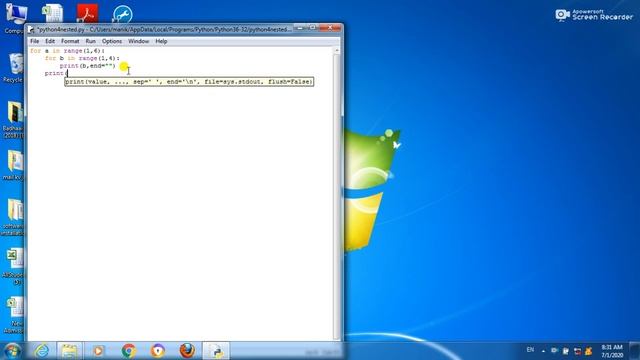Launch Internet Explorer from taskbar
The image size is (640, 360).
pos(42,351)
